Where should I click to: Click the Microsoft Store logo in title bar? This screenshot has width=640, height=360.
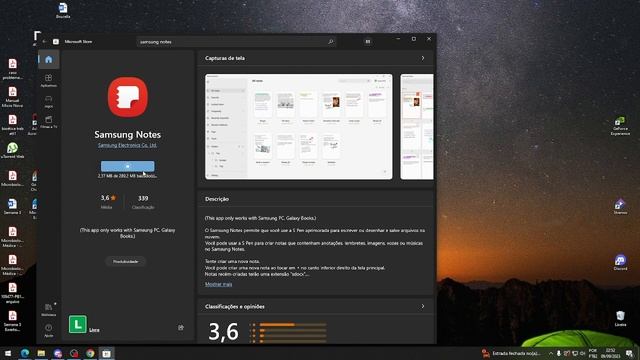[x=56, y=42]
